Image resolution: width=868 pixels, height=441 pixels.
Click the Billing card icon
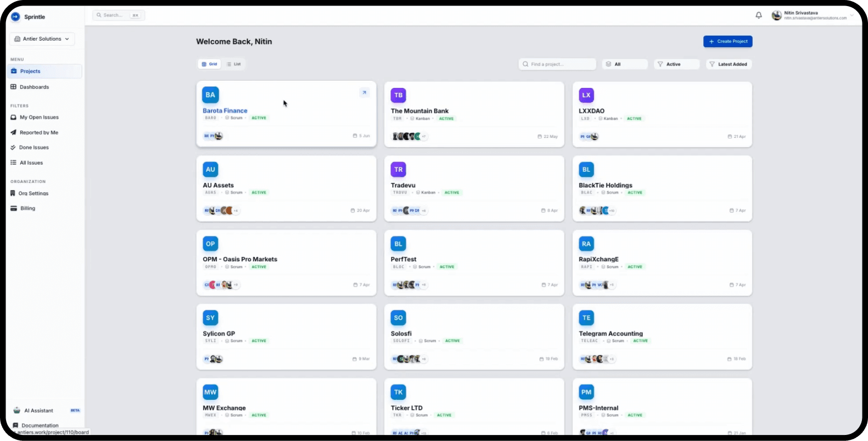coord(14,208)
